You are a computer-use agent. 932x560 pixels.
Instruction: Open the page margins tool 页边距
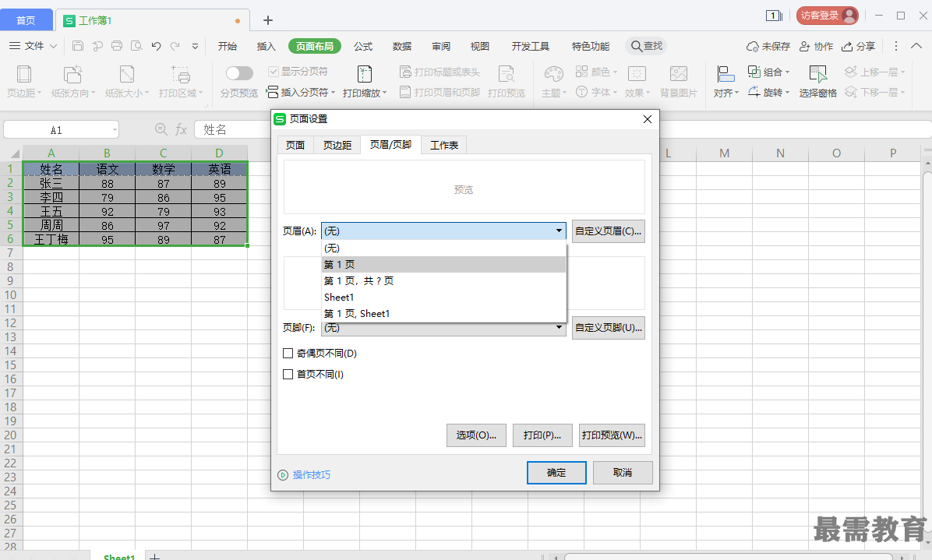pyautogui.click(x=24, y=81)
